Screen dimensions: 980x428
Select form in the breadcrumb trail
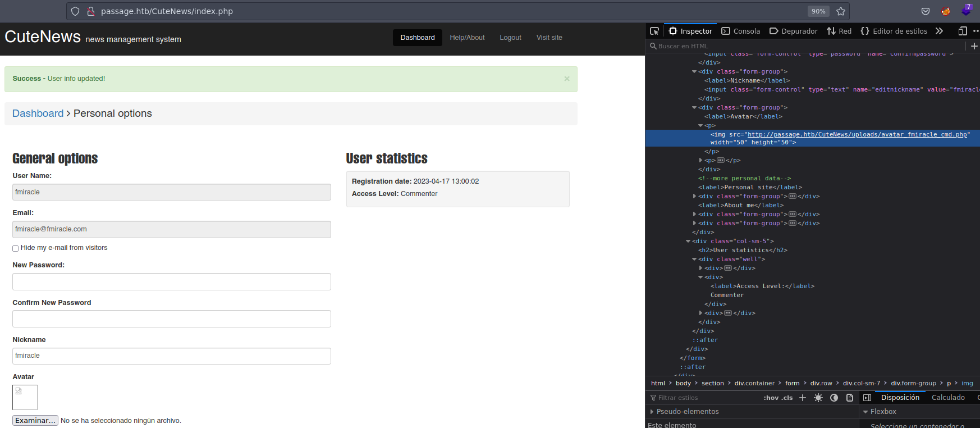point(792,383)
